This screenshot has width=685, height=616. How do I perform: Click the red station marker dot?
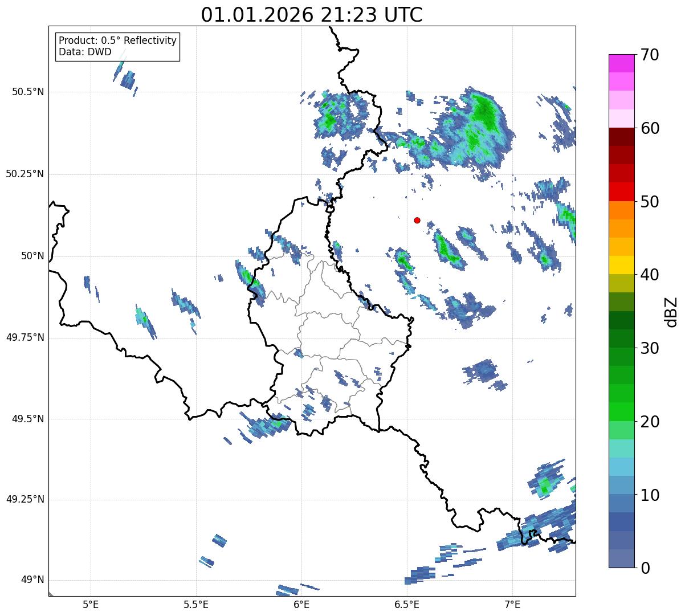[417, 220]
